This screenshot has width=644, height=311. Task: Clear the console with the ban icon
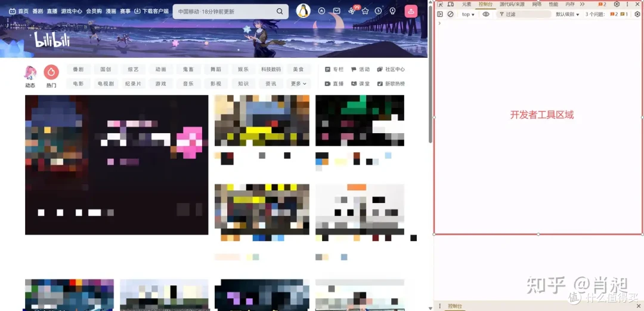coord(451,14)
